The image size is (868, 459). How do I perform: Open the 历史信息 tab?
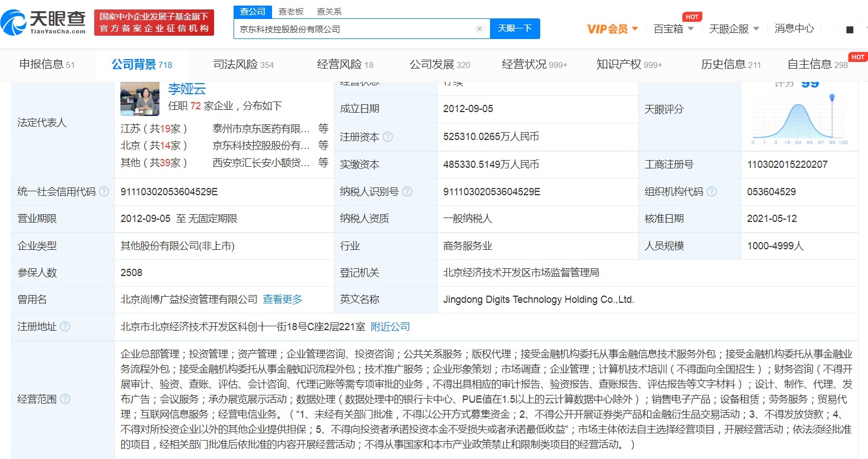[x=731, y=65]
